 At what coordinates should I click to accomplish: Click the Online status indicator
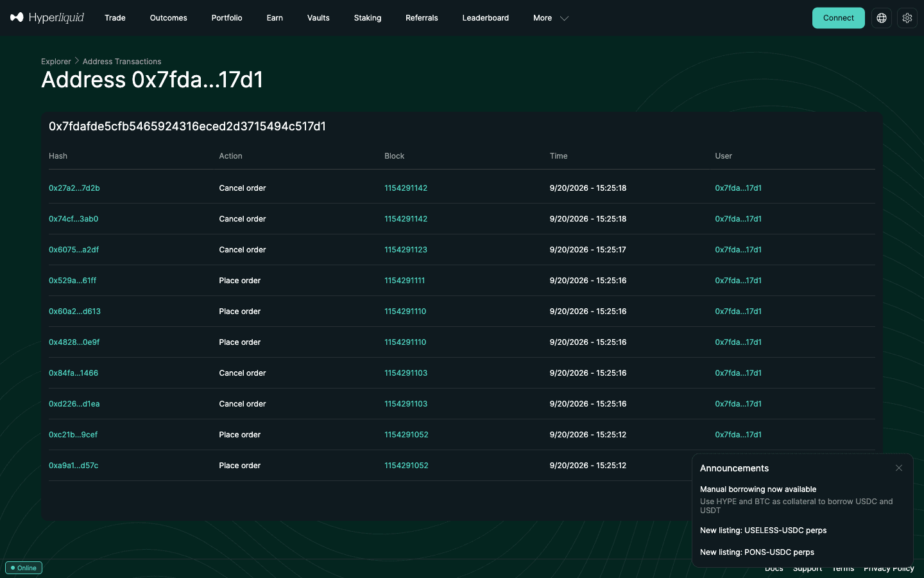point(24,568)
